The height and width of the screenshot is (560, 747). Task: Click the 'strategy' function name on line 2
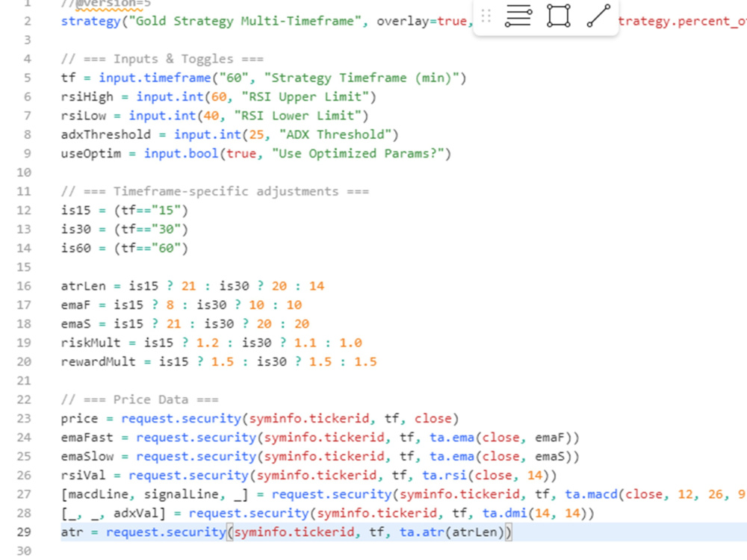(x=91, y=22)
